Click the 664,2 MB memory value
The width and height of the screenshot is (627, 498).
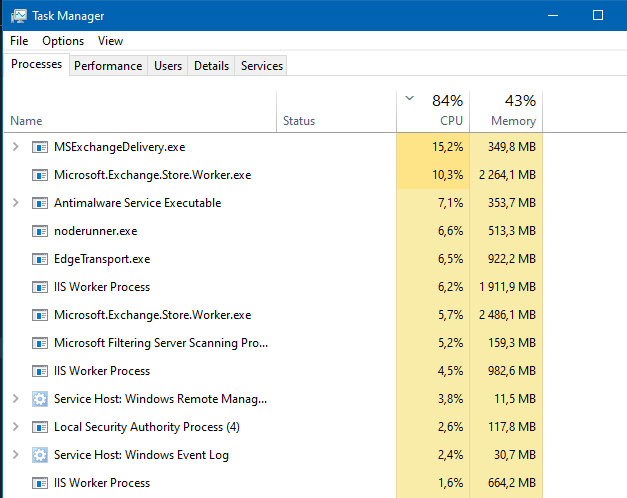(x=512, y=483)
